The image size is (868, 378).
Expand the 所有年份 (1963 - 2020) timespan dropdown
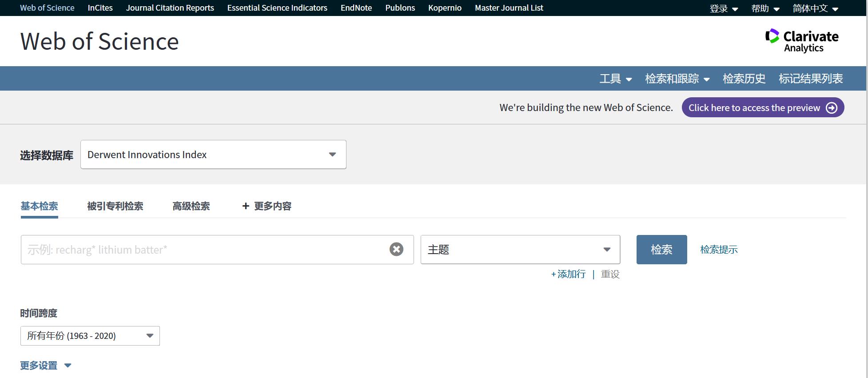point(90,336)
